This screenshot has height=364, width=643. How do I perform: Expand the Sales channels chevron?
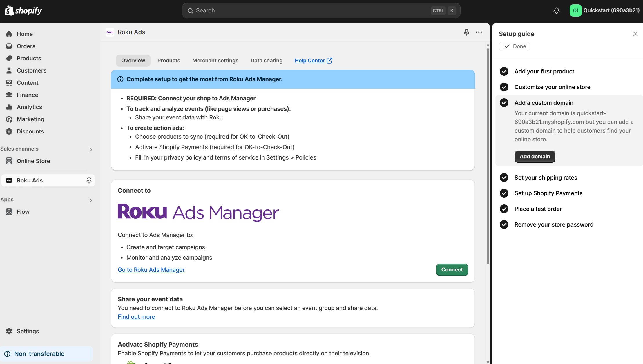coord(91,149)
